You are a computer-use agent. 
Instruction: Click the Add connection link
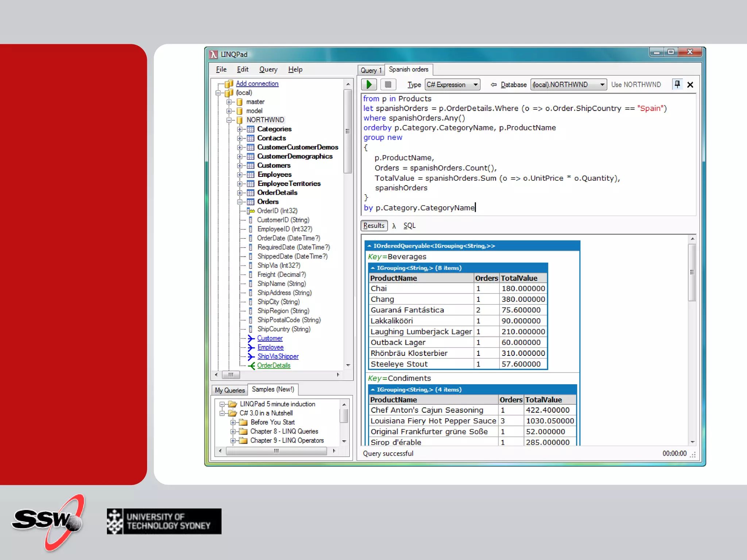click(257, 83)
